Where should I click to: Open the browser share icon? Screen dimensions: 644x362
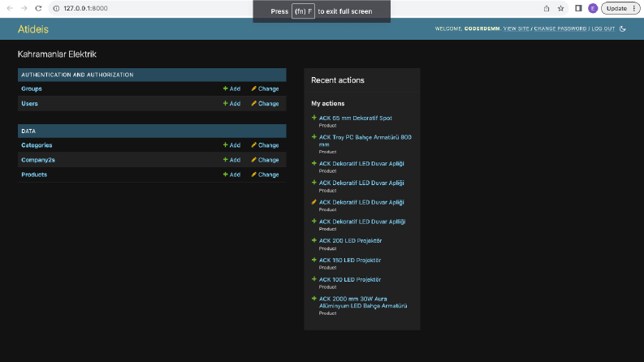[x=547, y=8]
